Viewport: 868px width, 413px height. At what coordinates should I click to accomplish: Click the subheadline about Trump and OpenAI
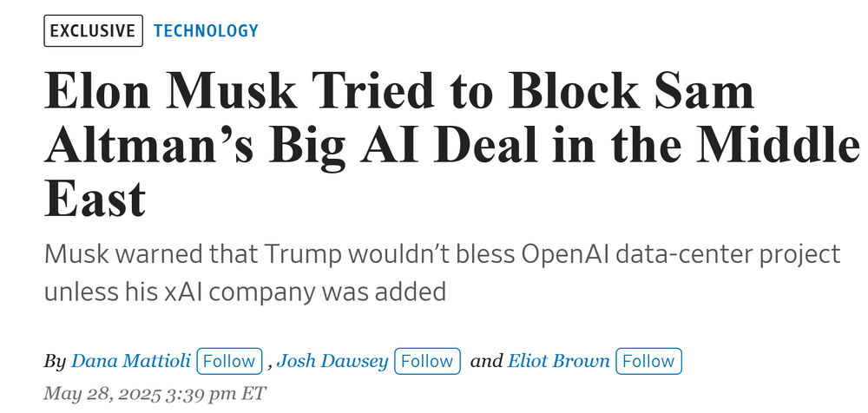[442, 254]
